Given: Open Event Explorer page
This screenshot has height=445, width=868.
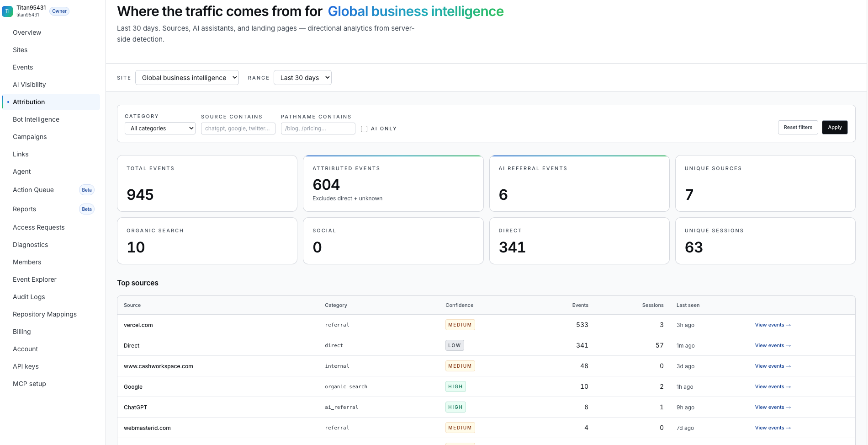Looking at the screenshot, I should (x=51, y=279).
